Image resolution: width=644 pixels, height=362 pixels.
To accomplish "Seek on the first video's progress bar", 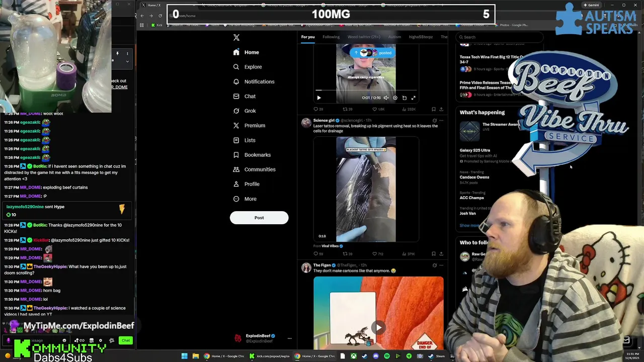I will 366,90.
